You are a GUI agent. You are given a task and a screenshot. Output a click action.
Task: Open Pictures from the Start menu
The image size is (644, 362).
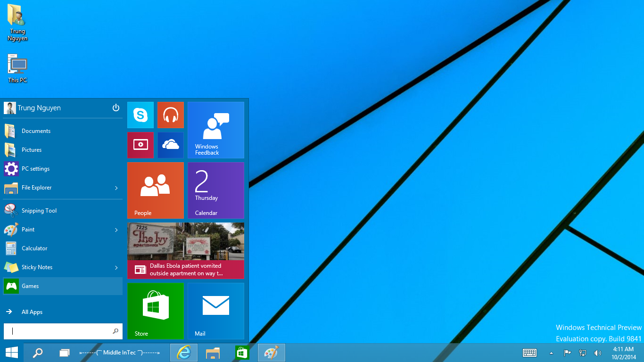tap(62, 150)
